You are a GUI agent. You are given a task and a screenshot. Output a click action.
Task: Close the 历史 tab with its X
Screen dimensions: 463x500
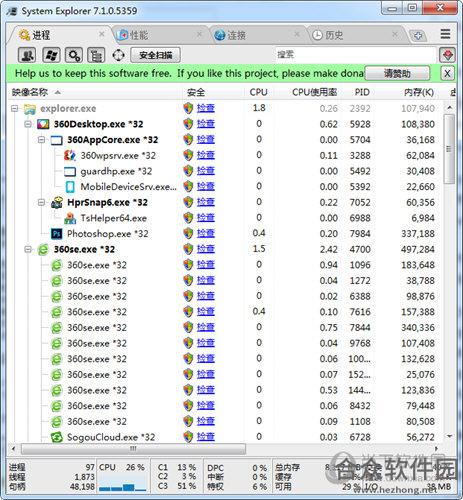[395, 34]
